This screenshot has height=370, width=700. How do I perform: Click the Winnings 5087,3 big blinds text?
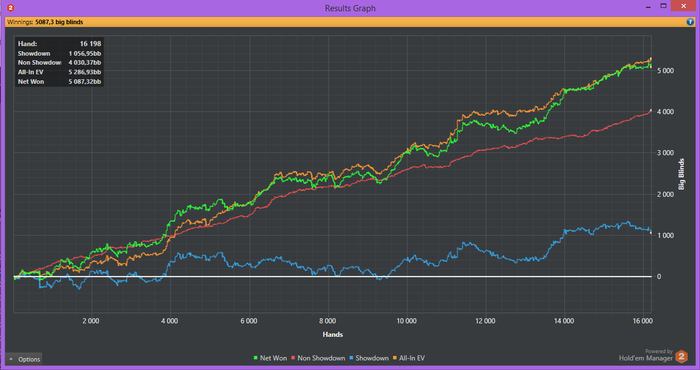tap(45, 22)
